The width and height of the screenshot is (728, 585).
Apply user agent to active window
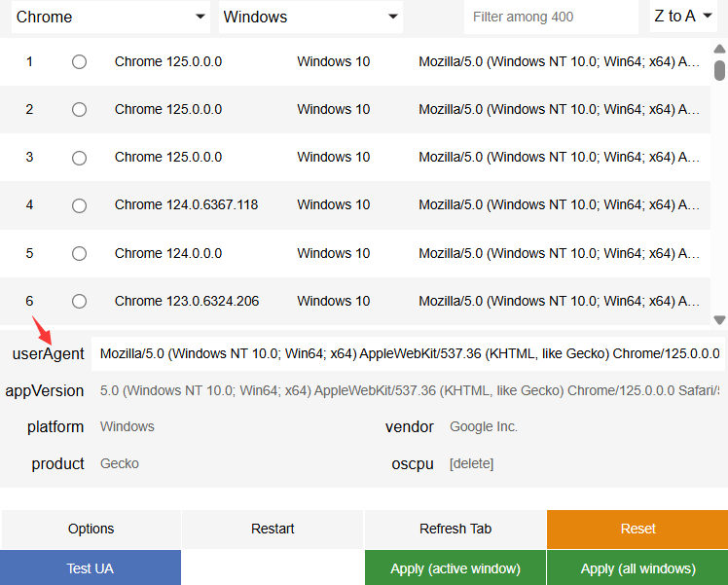coord(455,568)
